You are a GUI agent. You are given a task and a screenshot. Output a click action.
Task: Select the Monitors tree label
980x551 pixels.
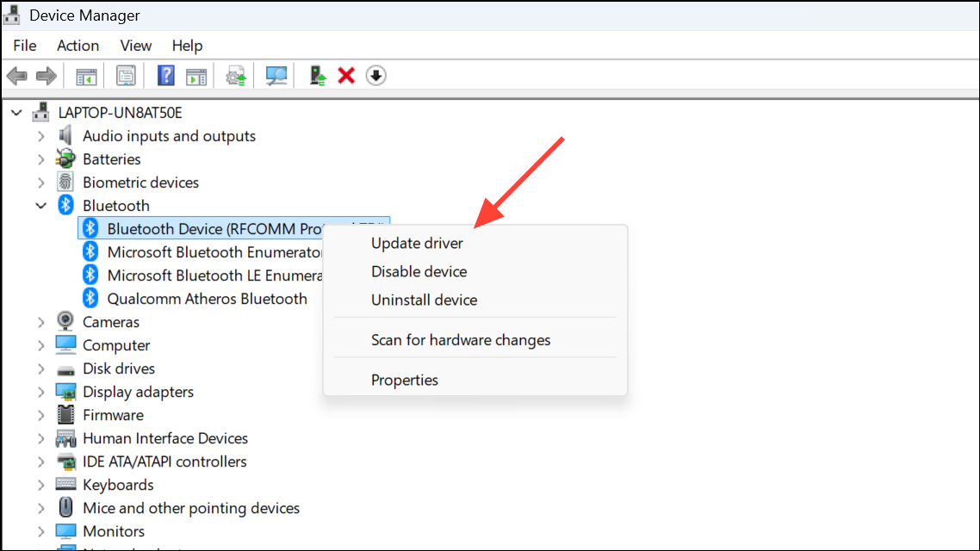coord(114,532)
